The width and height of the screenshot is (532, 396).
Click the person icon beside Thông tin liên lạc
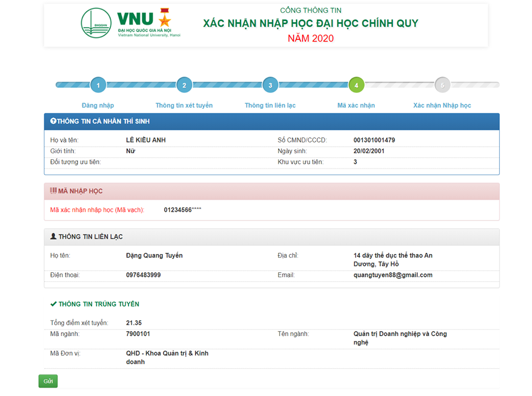[x=53, y=237]
